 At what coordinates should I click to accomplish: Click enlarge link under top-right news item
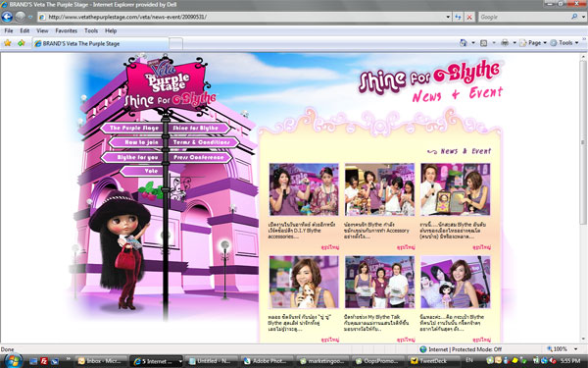click(481, 247)
